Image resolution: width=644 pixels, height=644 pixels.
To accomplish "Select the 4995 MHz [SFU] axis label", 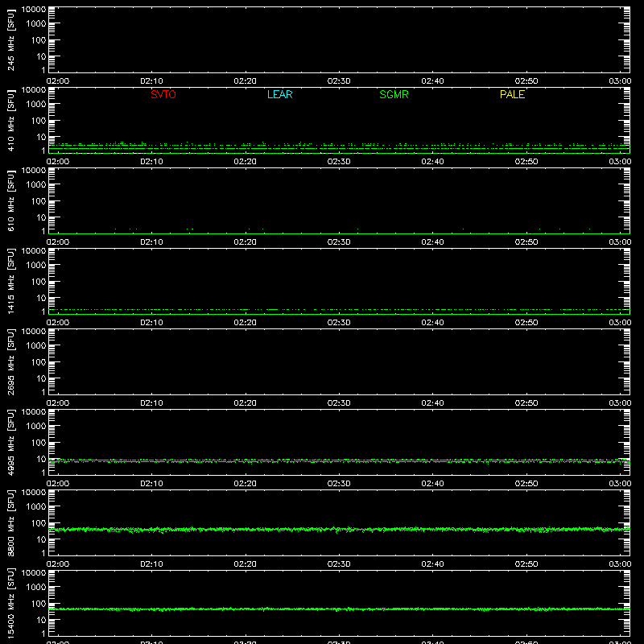I will [10, 442].
